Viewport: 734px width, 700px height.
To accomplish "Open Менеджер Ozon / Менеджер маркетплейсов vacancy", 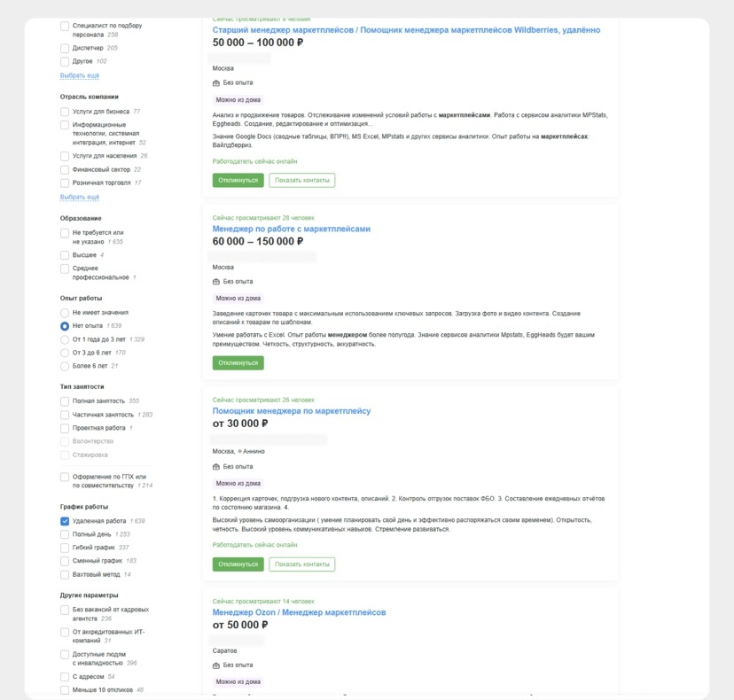I will pos(299,612).
